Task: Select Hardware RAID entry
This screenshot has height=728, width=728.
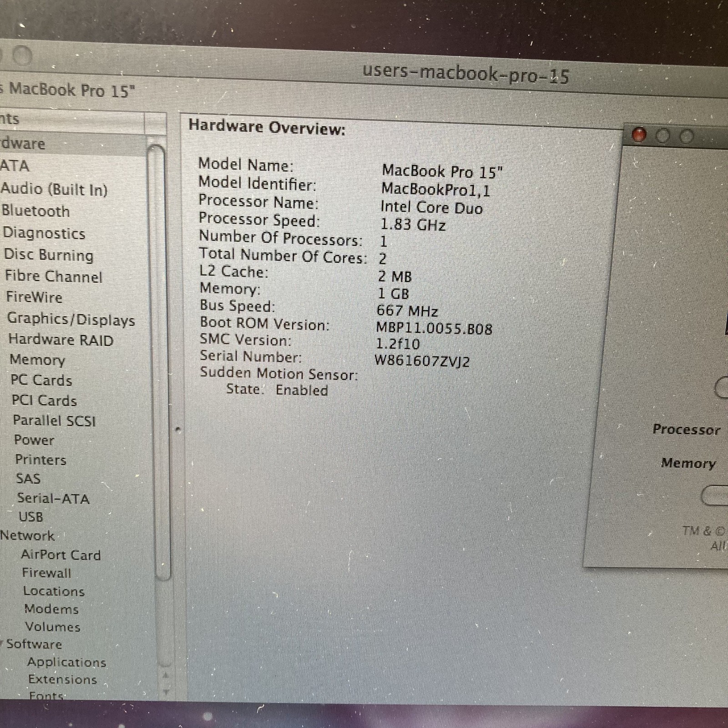Action: pos(61,340)
